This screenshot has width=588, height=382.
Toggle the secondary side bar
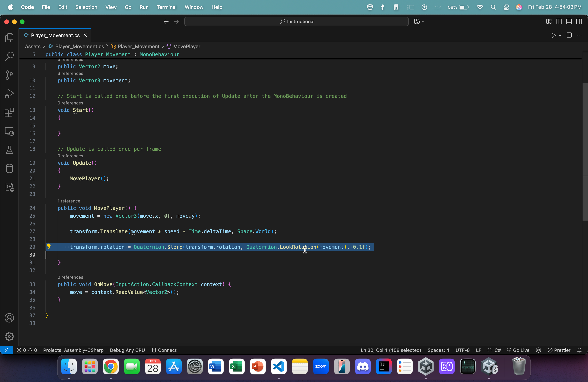579,22
